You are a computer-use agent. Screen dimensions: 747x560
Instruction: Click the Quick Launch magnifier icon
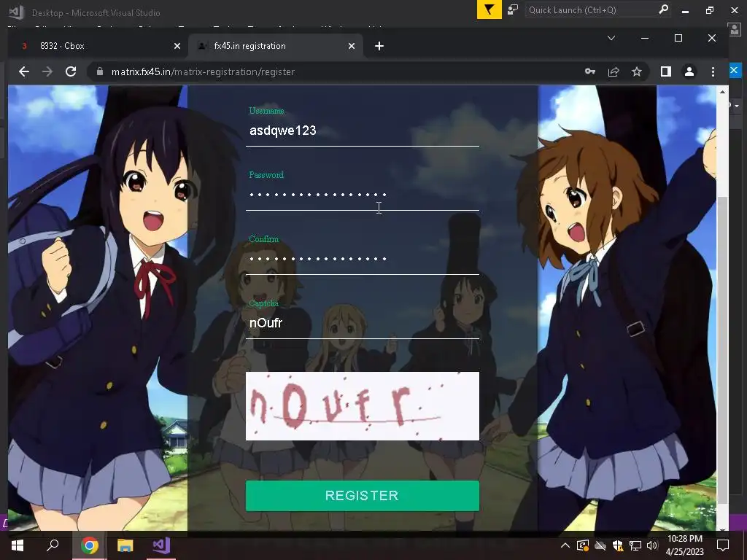pyautogui.click(x=663, y=9)
